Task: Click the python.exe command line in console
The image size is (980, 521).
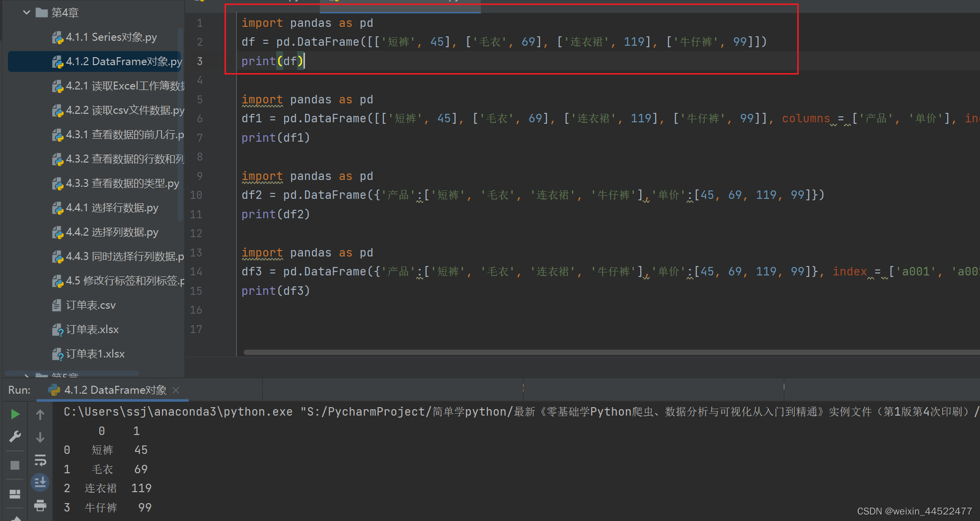Action: tap(522, 412)
